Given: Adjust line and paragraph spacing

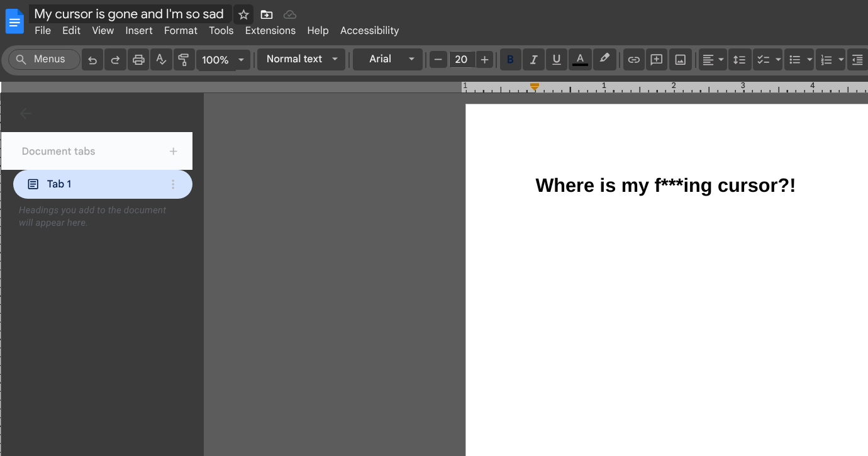Looking at the screenshot, I should (x=739, y=59).
